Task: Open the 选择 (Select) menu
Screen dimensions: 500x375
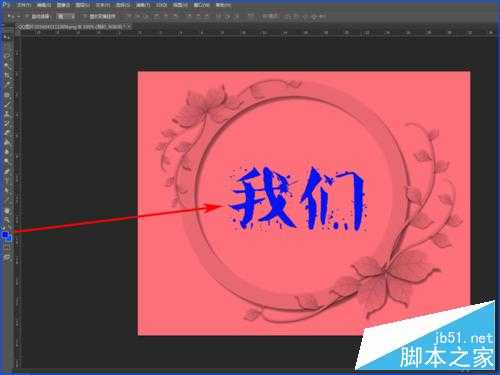Action: click(x=123, y=5)
